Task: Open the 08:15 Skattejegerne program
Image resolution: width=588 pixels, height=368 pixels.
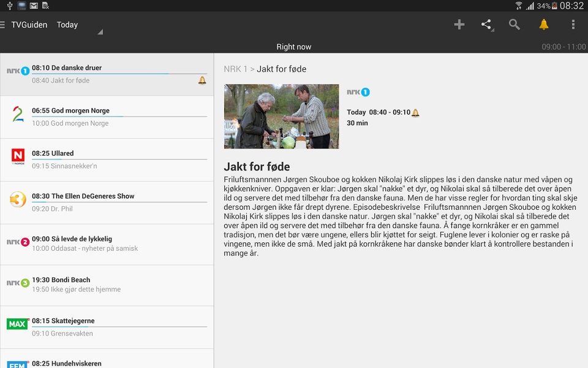Action: point(63,321)
